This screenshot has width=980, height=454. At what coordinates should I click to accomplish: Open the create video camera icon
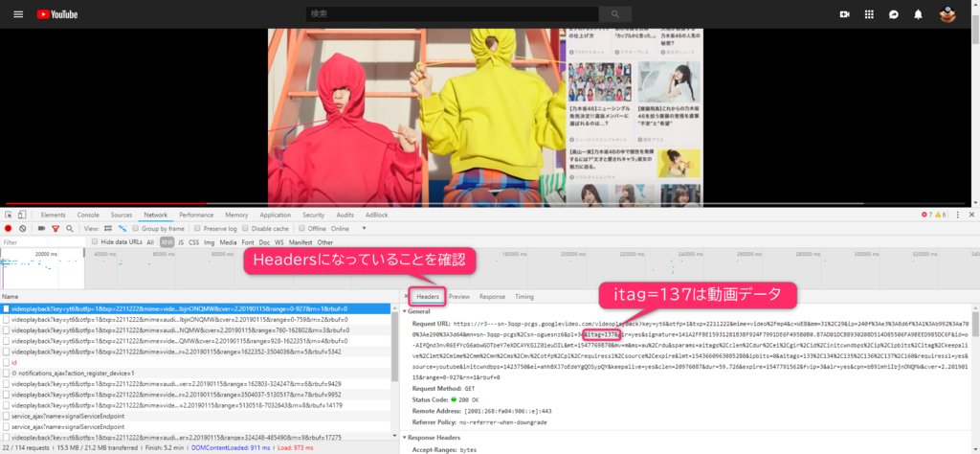point(844,13)
